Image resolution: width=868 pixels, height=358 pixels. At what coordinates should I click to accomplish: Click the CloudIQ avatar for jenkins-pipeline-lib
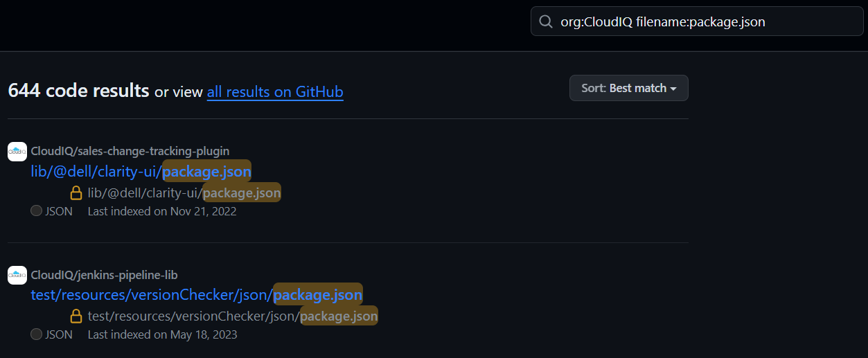pos(17,276)
